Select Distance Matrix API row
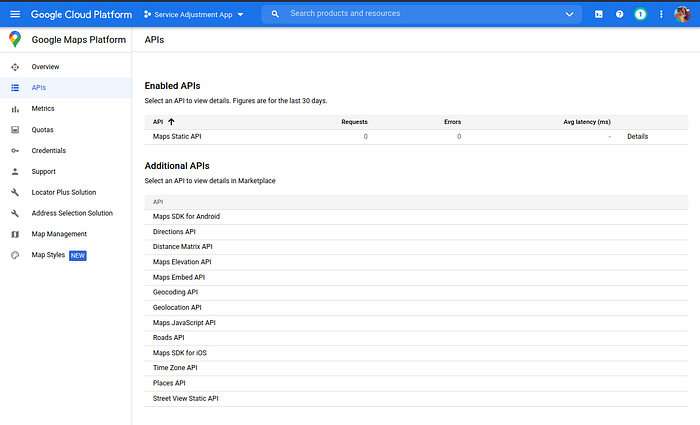Viewport: 700px width, 425px height. point(416,247)
